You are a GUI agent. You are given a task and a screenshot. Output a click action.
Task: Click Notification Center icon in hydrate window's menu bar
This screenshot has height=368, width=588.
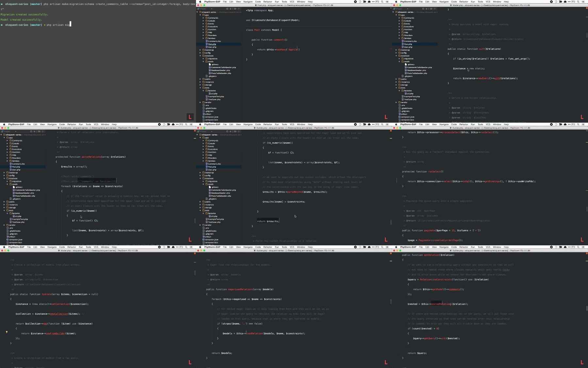click(191, 247)
